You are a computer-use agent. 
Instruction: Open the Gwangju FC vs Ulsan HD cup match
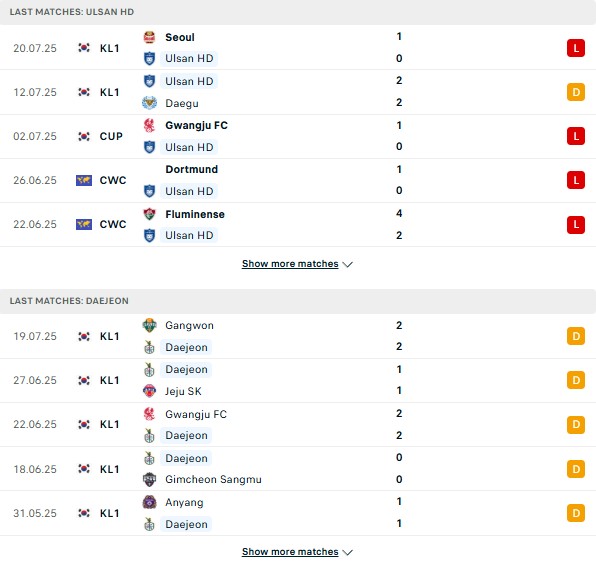coord(298,136)
